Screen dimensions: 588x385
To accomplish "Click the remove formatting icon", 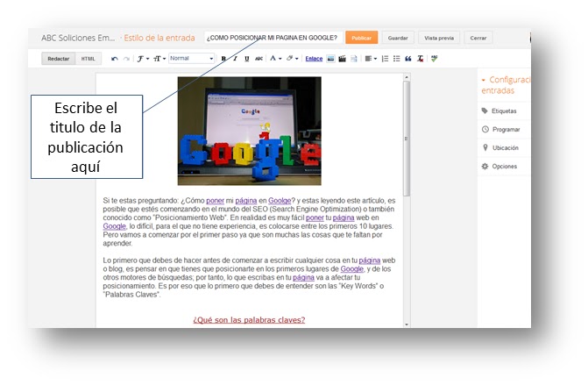I will pos(420,59).
